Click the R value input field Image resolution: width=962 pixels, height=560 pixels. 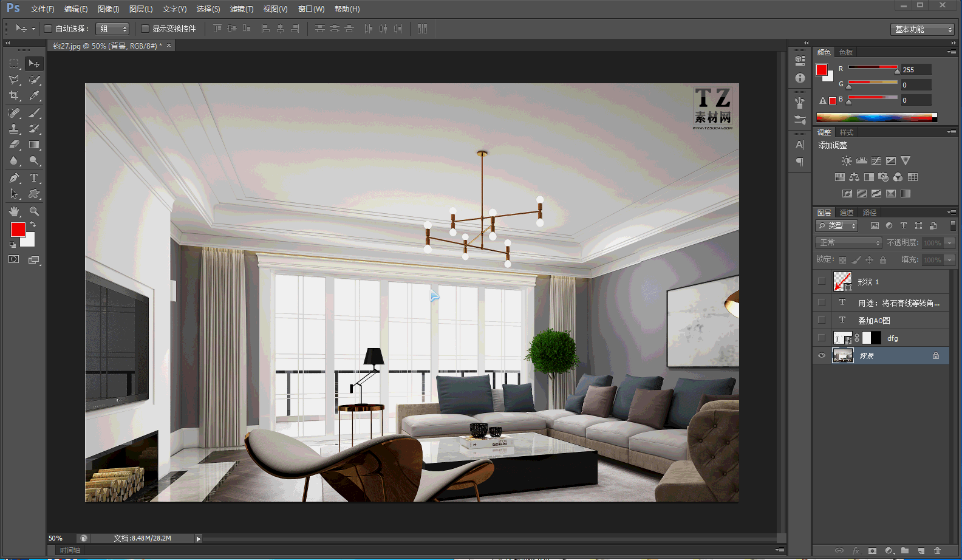916,70
